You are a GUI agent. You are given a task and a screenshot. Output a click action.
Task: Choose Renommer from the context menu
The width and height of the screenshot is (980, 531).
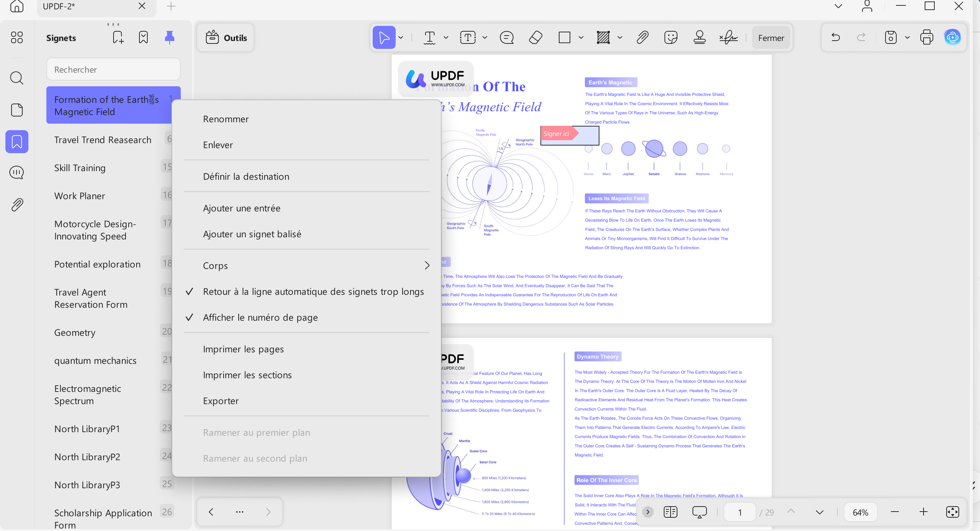pyautogui.click(x=226, y=119)
